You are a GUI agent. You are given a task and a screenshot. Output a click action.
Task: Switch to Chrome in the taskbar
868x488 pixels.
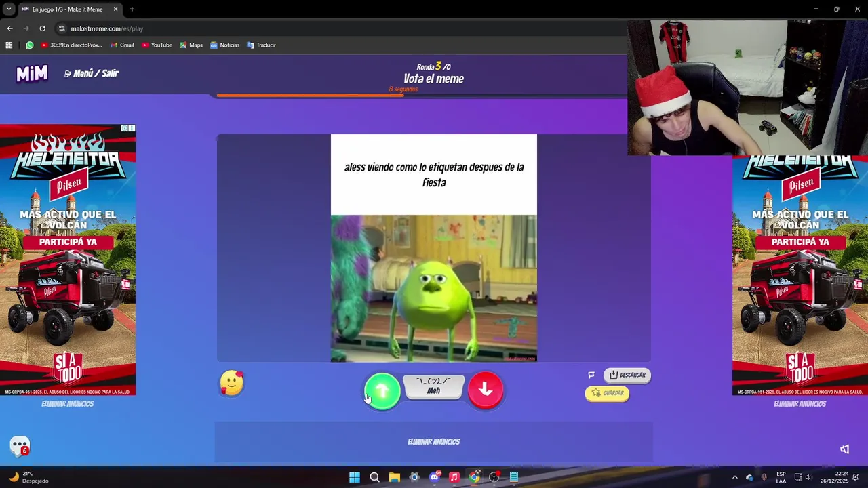point(475,477)
